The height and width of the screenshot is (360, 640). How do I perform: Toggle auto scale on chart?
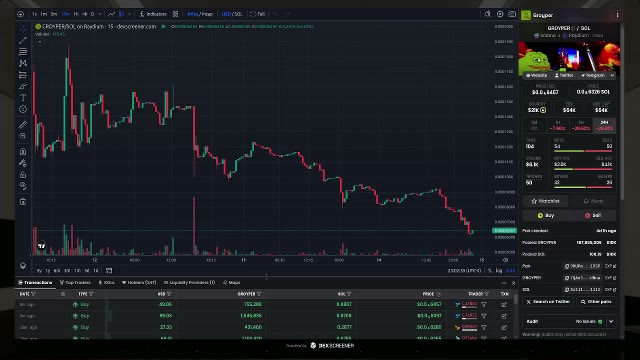pyautogui.click(x=510, y=271)
